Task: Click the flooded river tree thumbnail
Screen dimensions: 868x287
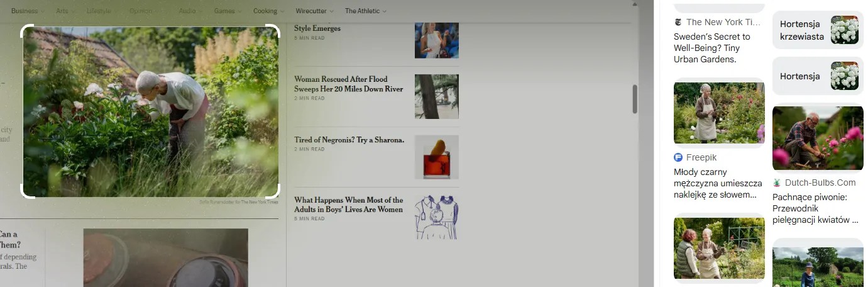Action: (x=437, y=96)
